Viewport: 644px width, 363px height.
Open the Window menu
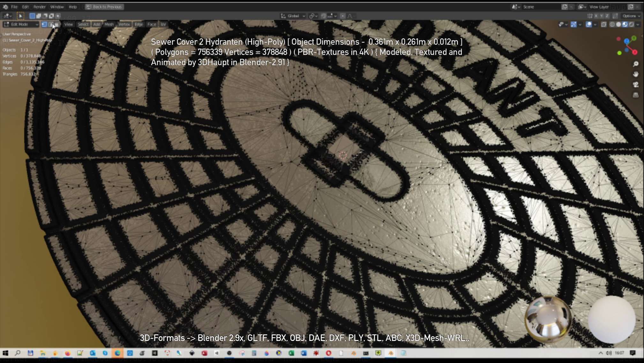(x=57, y=7)
